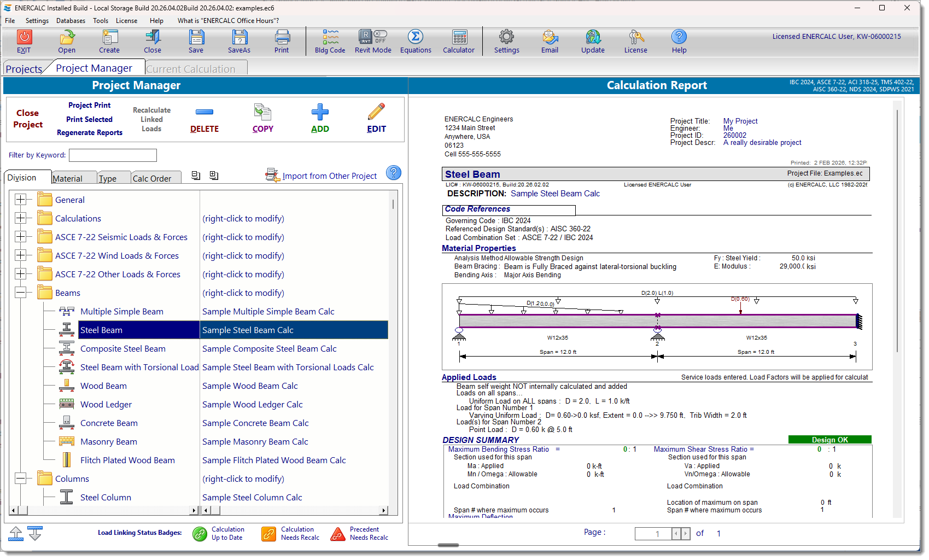Click What is ENERCALC Office Hours menu

[228, 21]
